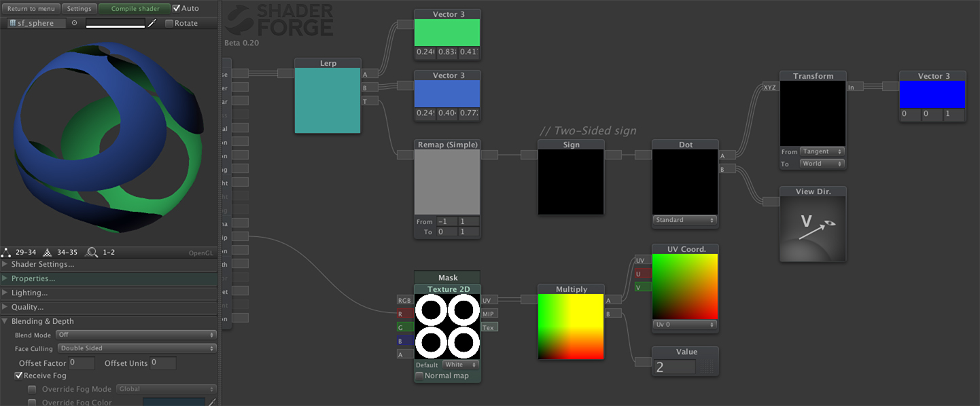Click the green Vector 3 color swatch
This screenshot has width=980, height=406.
[447, 33]
